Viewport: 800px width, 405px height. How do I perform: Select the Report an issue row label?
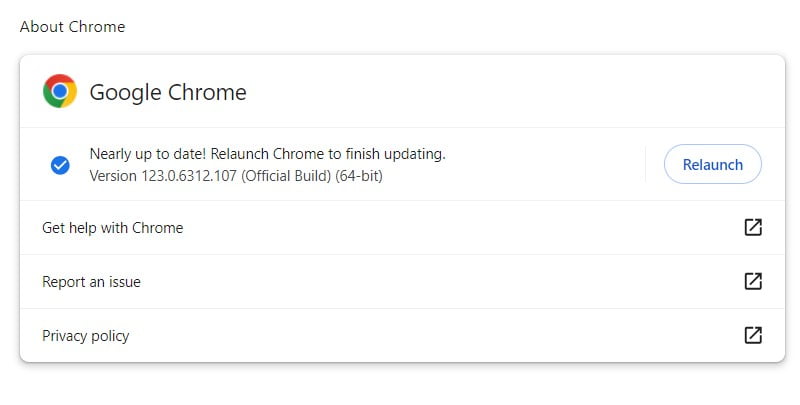91,282
